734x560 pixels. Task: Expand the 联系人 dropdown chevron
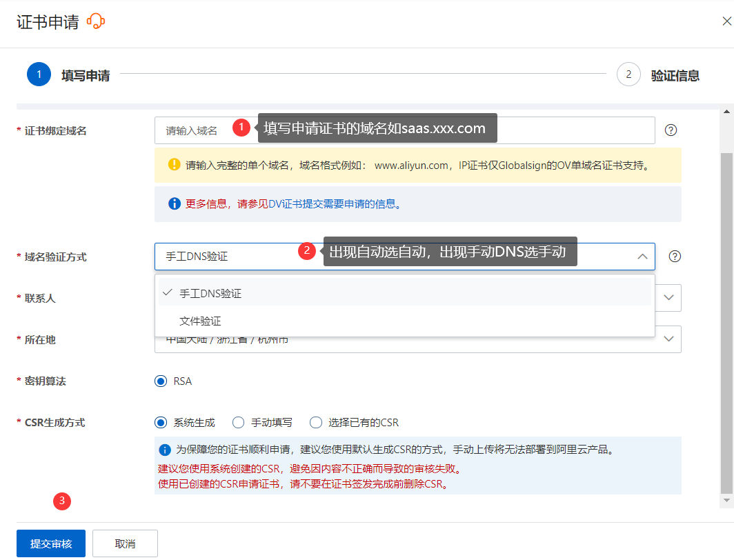(x=668, y=298)
